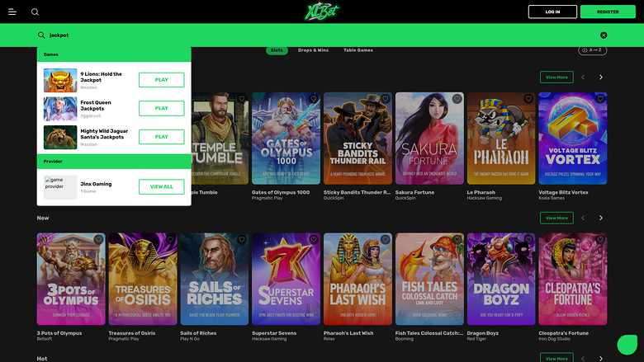Screen dimensions: 644x362
Task: Go to next games in top carousel
Action: (x=601, y=77)
